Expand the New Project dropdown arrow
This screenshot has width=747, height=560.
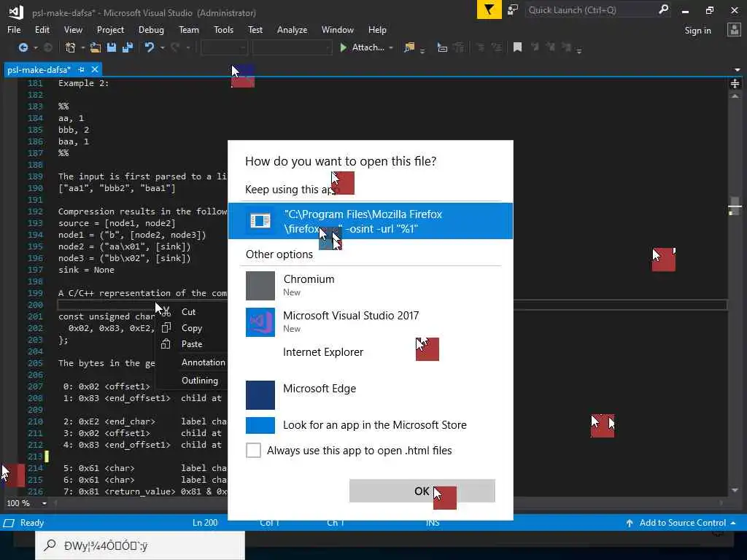pos(82,47)
